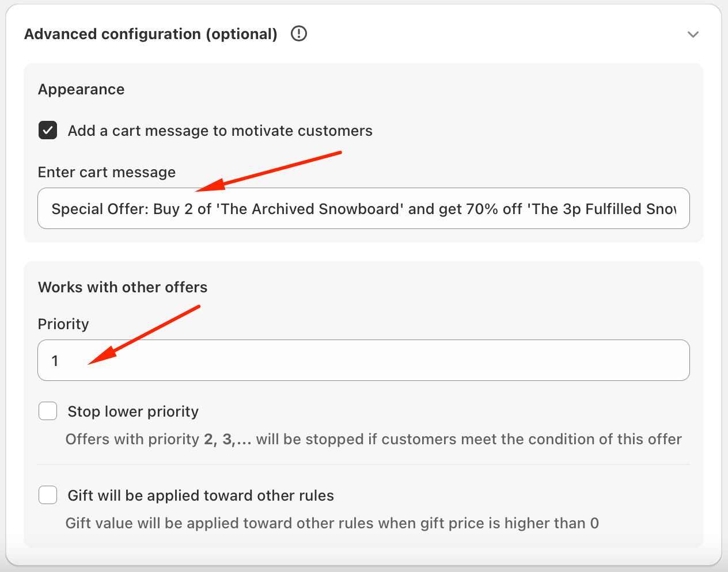The width and height of the screenshot is (728, 572).
Task: Click the Enter cart message label
Action: pos(107,171)
